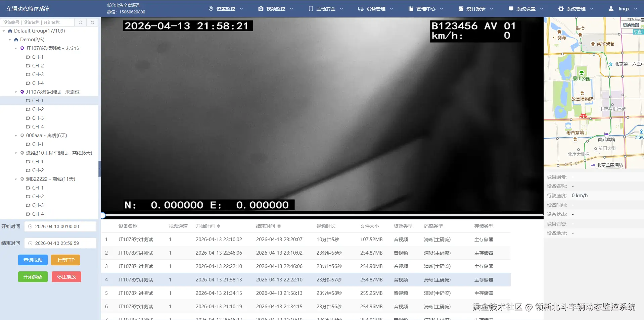The image size is (644, 320).
Task: Click the camera icon of CH-3 under 测B22222
Action: [28, 205]
